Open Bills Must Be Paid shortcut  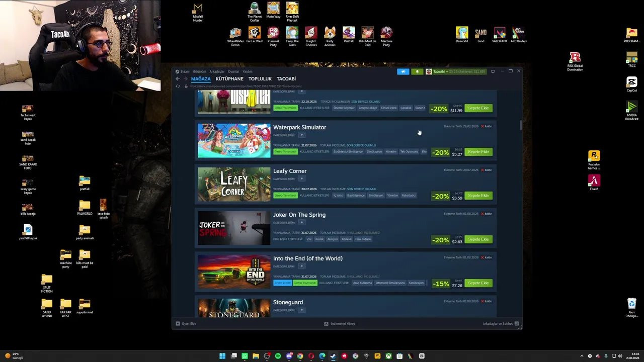368,37
